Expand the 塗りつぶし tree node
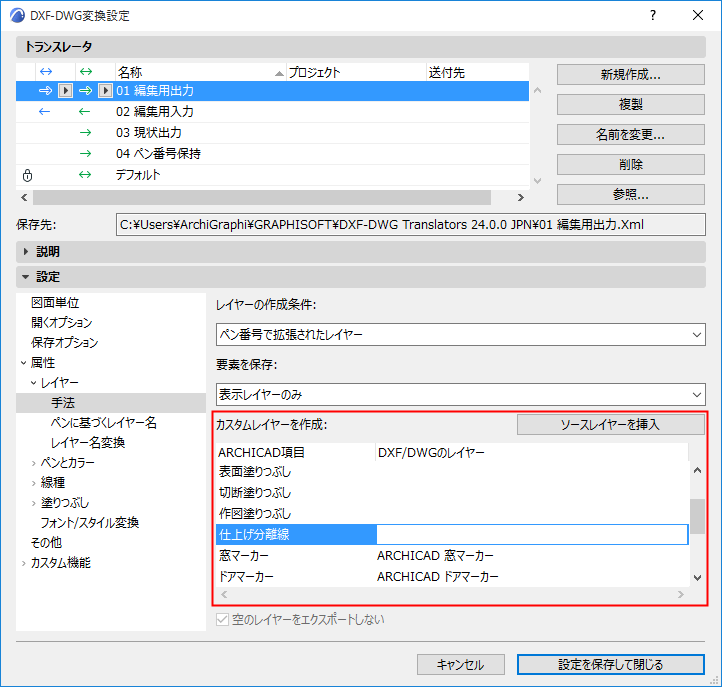 (x=34, y=503)
